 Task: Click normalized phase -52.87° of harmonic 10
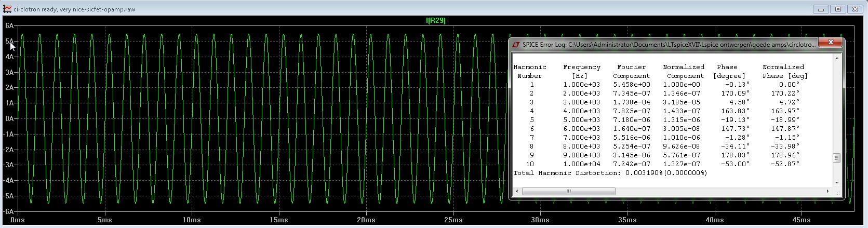[785, 164]
